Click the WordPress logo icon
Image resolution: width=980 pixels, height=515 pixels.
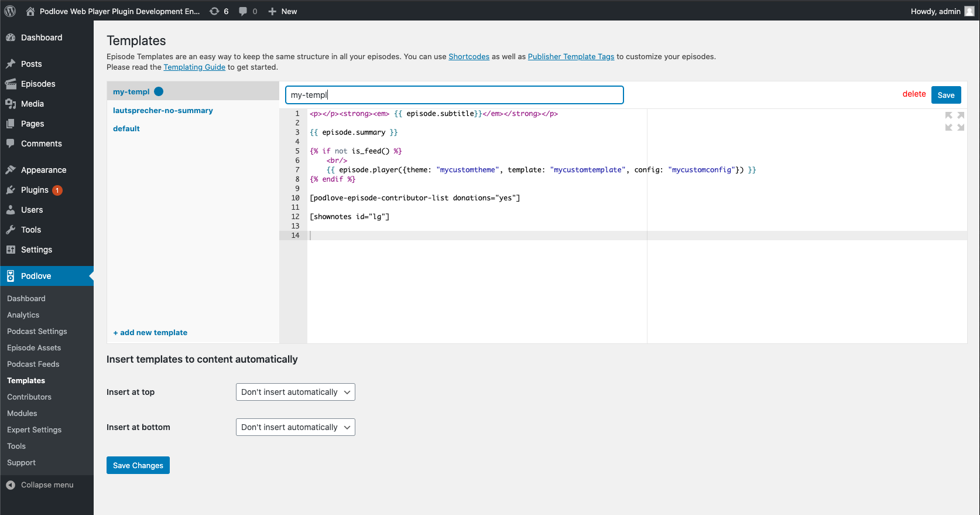click(x=11, y=11)
